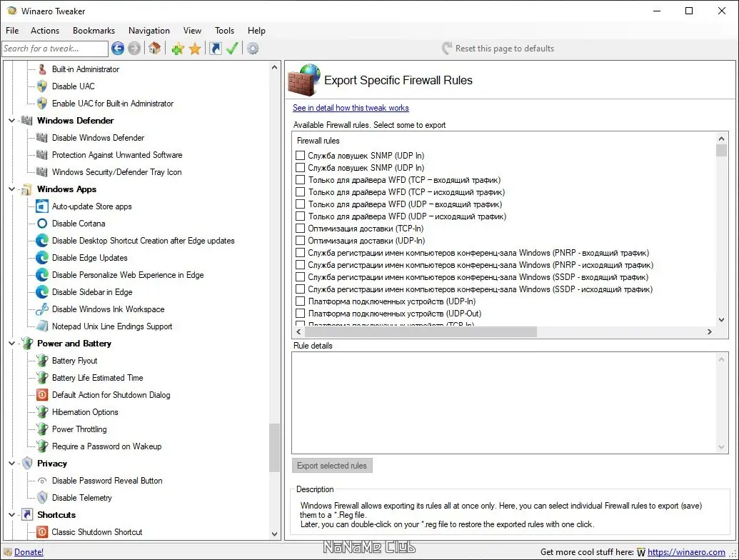Click the Notepad Unix Line Endings icon
739x560 pixels.
click(42, 326)
